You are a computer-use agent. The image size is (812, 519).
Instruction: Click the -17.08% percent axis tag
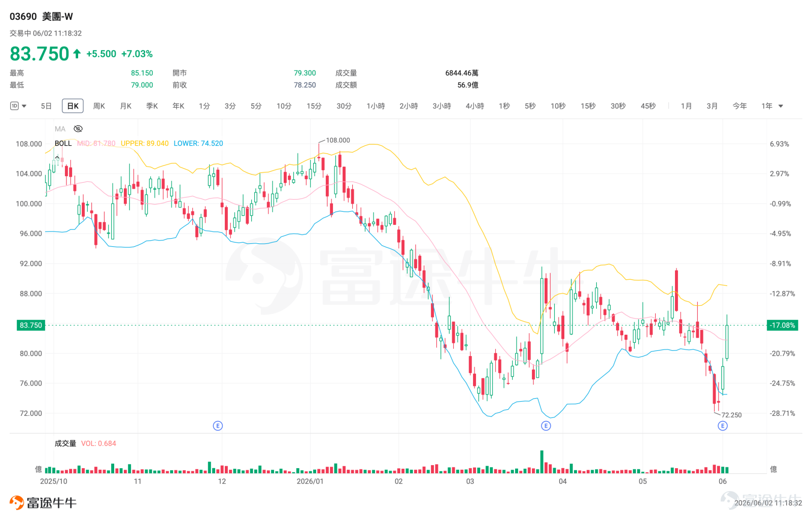point(782,325)
